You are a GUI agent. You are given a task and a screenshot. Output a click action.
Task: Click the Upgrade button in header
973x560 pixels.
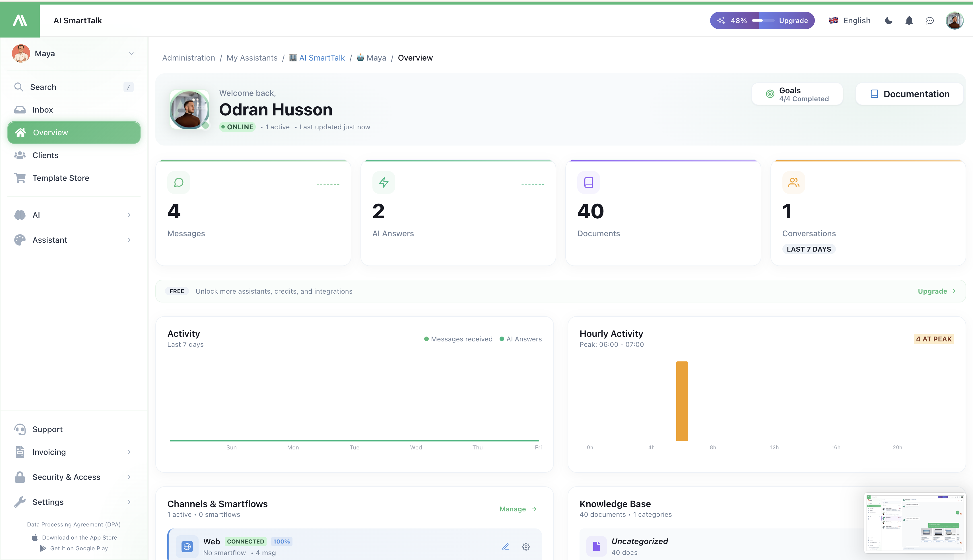pyautogui.click(x=793, y=21)
